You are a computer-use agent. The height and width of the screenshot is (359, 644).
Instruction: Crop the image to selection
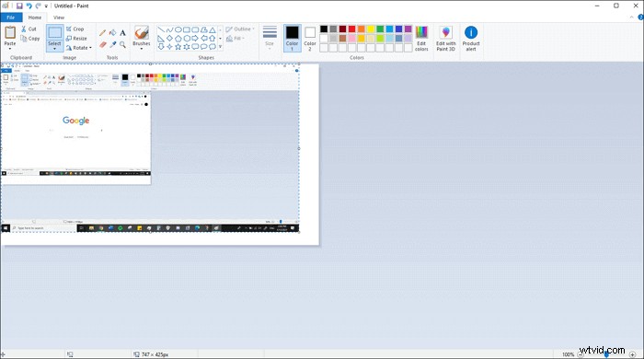pyautogui.click(x=75, y=29)
